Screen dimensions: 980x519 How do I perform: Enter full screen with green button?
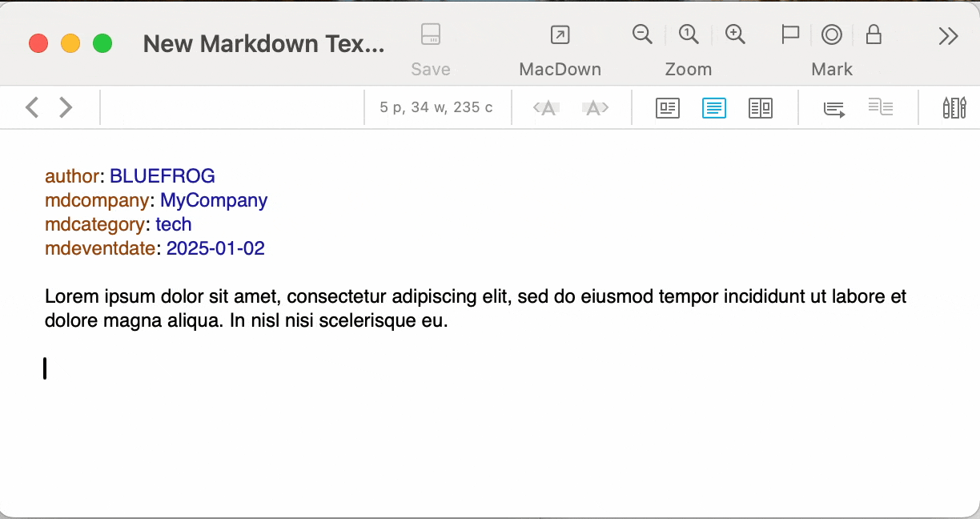(102, 43)
